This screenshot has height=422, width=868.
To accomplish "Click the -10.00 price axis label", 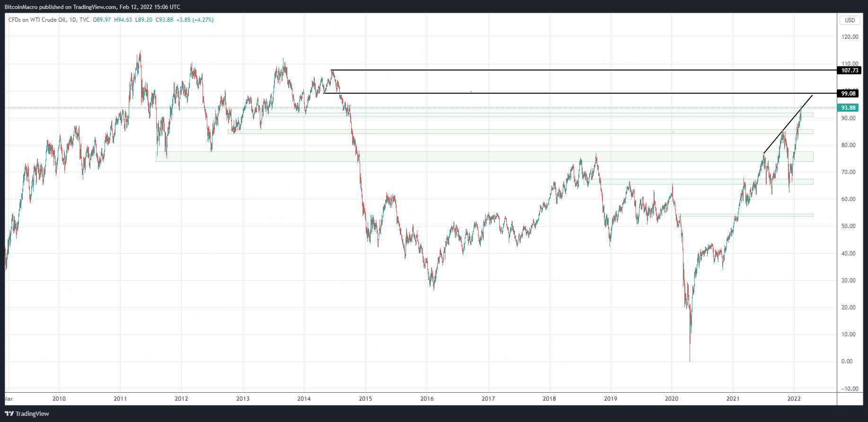I will [x=850, y=389].
